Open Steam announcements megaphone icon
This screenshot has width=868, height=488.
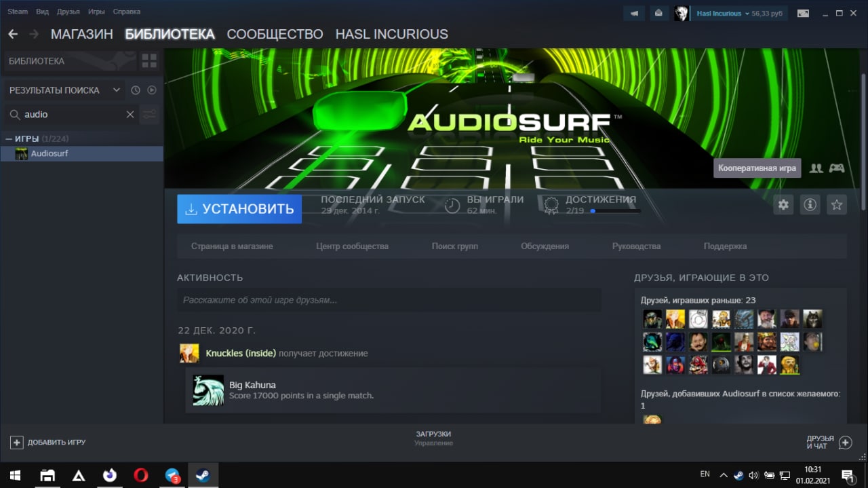click(x=635, y=13)
